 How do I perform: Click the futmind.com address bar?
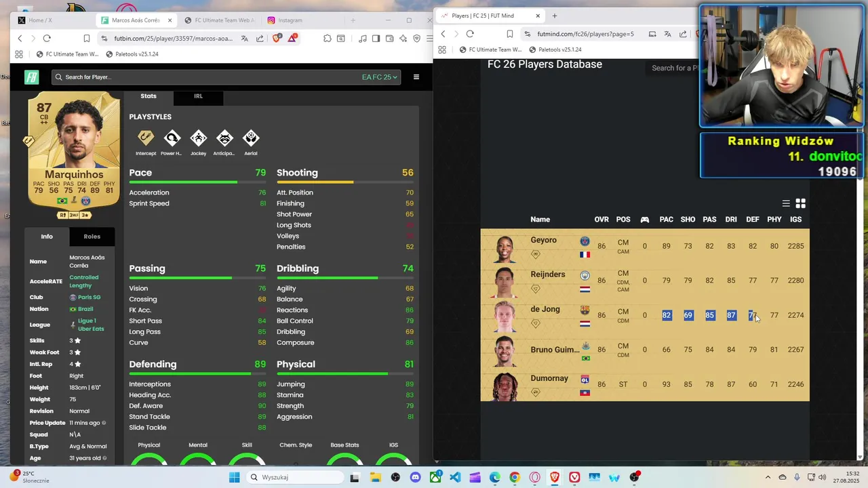[x=586, y=34]
